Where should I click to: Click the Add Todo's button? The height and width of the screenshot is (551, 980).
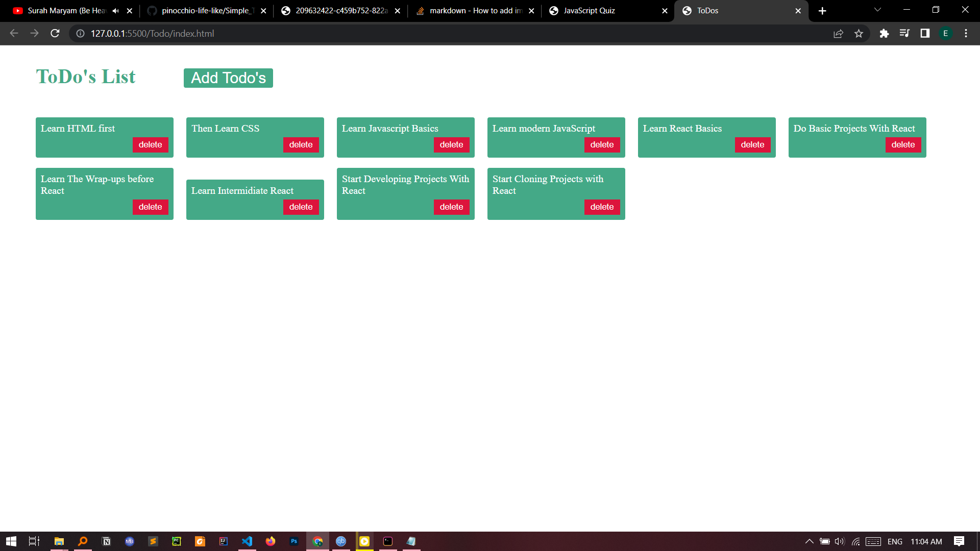click(228, 78)
